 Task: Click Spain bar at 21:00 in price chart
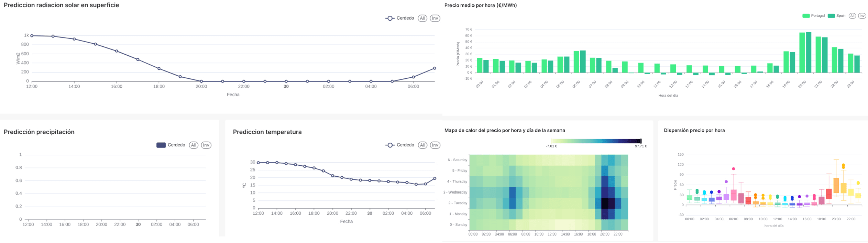point(825,55)
